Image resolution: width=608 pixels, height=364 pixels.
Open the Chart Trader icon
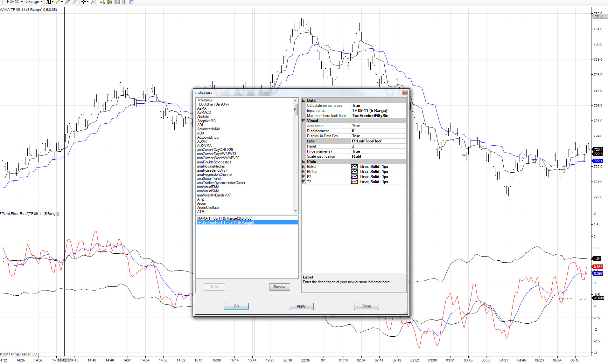click(x=102, y=2)
